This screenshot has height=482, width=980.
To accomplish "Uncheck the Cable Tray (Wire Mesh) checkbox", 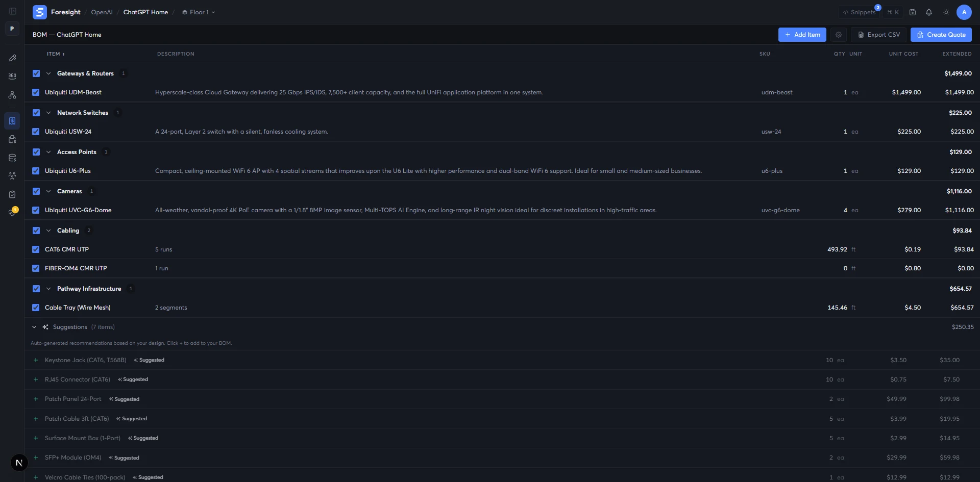I will point(36,308).
